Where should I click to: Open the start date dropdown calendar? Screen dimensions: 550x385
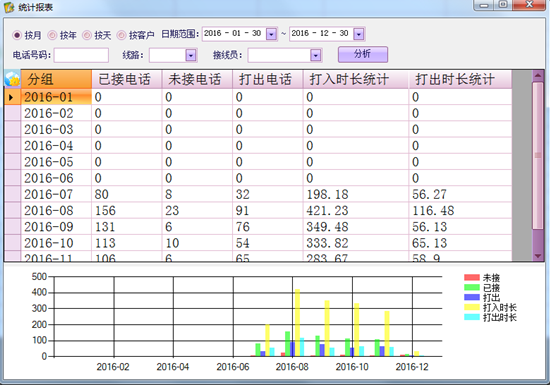[271, 34]
